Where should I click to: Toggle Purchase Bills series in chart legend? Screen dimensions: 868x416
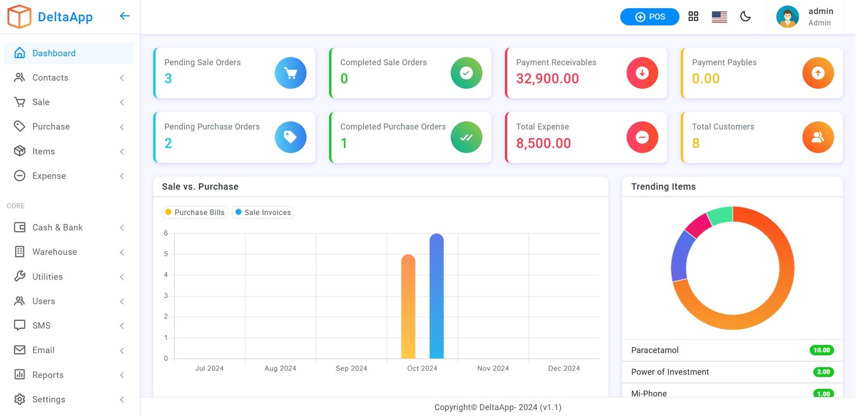pos(195,212)
